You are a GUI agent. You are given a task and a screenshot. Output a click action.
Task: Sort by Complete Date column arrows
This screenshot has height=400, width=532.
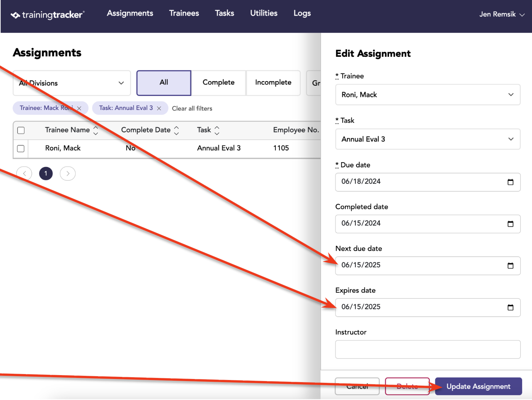pos(177,130)
